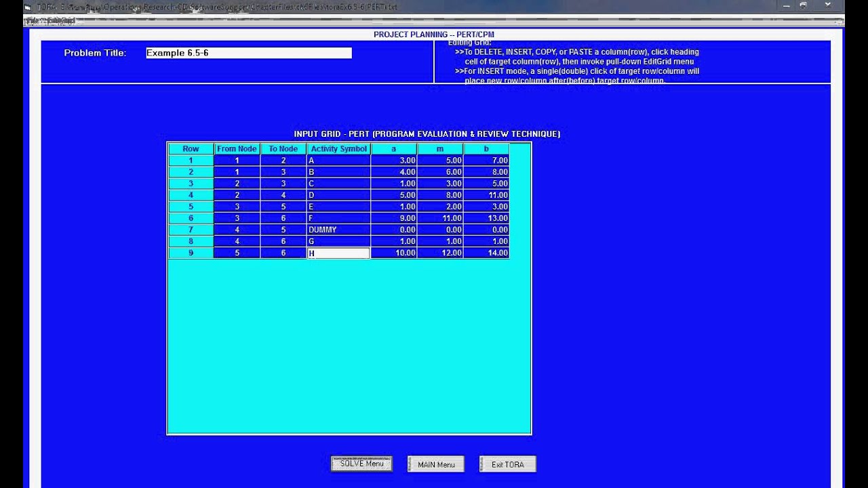Click From Node cell in activity H row

point(237,253)
